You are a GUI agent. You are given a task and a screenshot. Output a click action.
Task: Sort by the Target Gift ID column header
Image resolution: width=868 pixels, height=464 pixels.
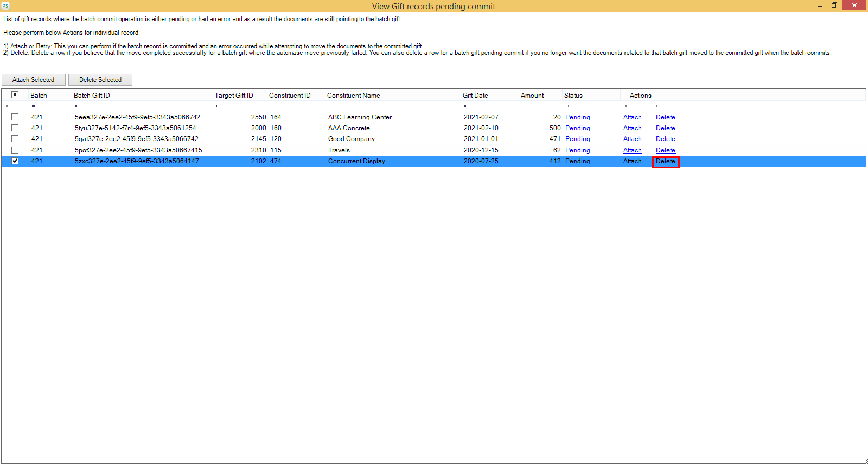pos(234,96)
